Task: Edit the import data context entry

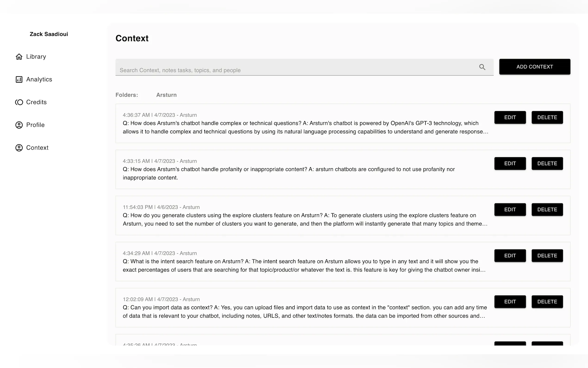Action: pyautogui.click(x=510, y=301)
